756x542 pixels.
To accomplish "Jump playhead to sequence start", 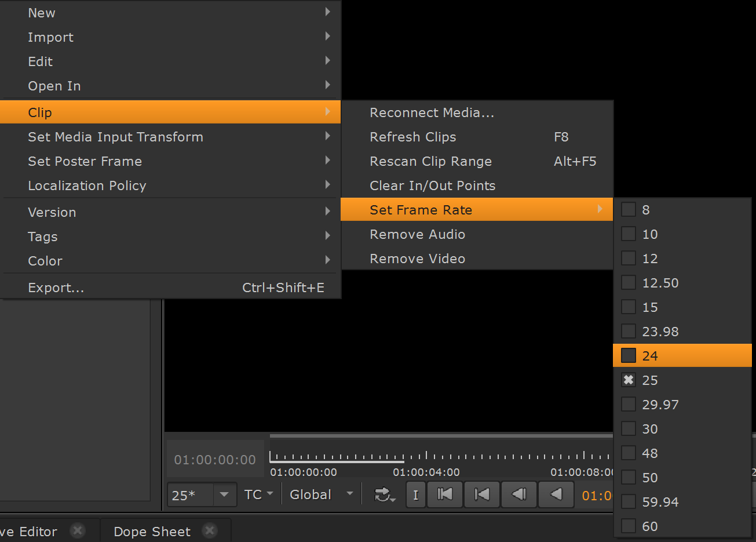I will tap(445, 494).
